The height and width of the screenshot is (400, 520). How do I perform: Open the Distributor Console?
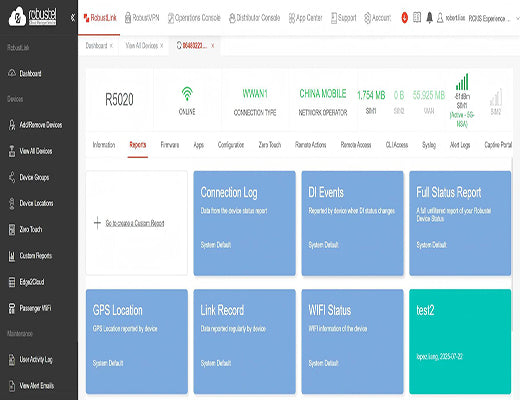tap(255, 18)
